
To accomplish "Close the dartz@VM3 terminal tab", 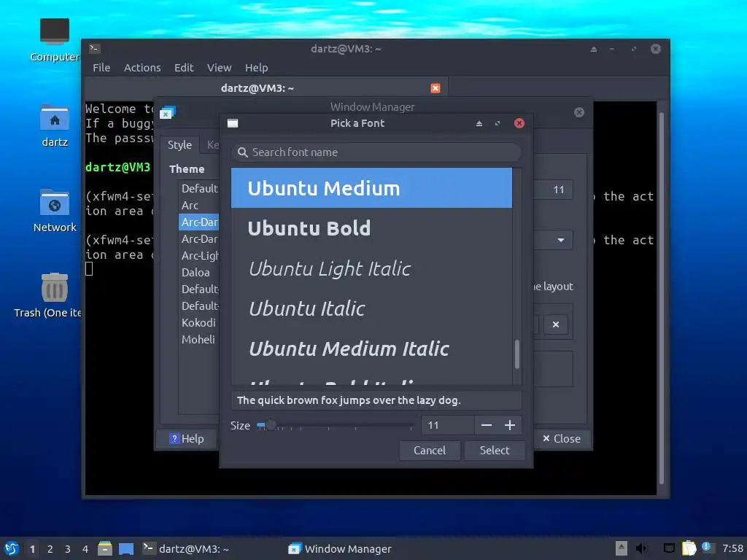I will [x=435, y=88].
